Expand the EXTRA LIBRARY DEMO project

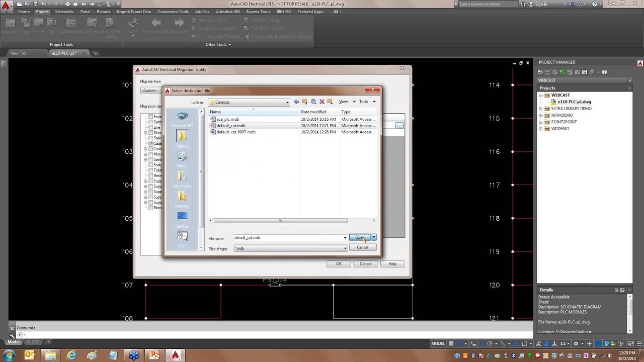pos(541,109)
